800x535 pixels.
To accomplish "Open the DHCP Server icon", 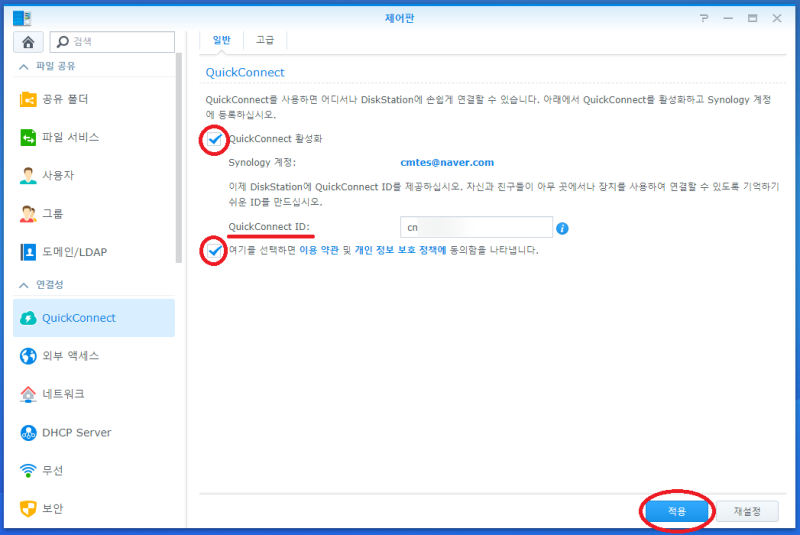I will (28, 432).
